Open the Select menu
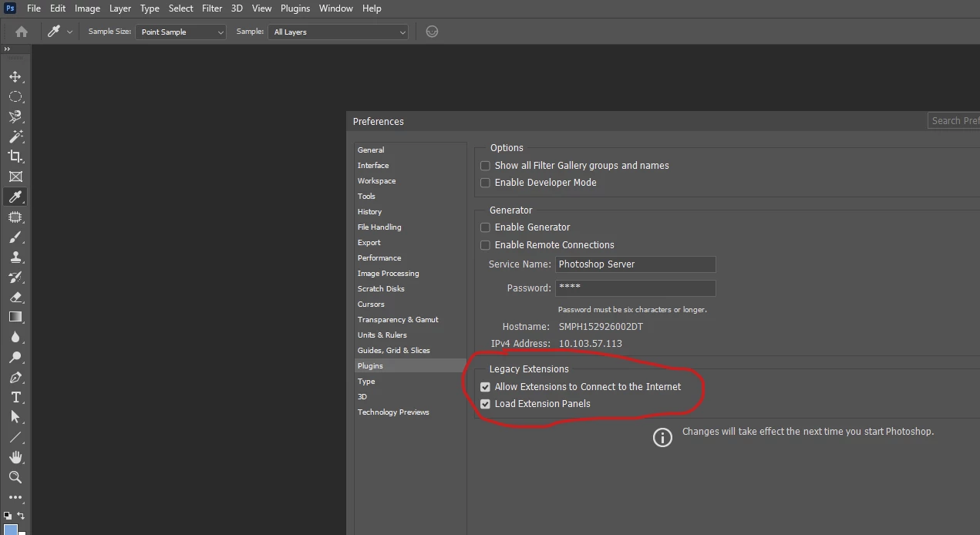The height and width of the screenshot is (535, 980). click(x=181, y=8)
